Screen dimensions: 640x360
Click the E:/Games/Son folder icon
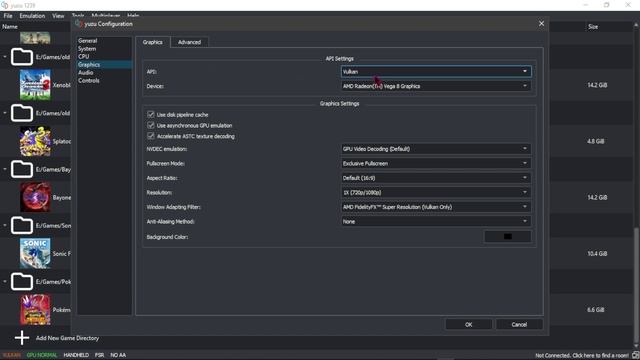(22, 225)
